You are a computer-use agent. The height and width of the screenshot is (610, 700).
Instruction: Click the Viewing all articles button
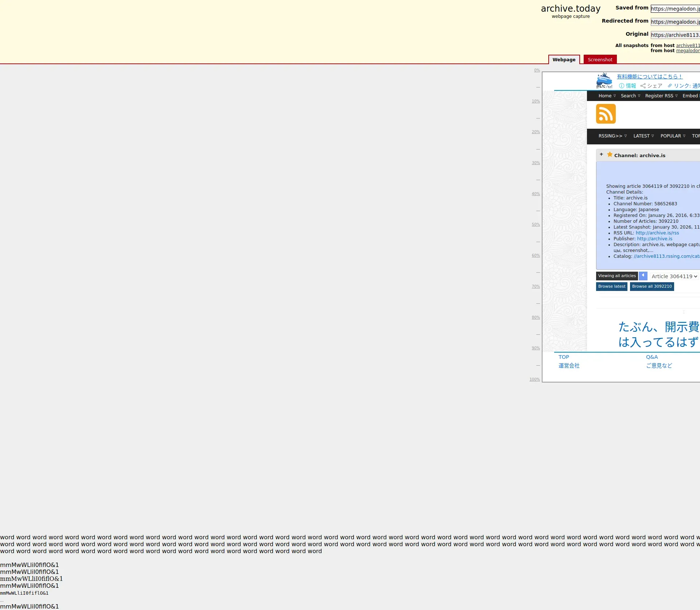pos(617,276)
